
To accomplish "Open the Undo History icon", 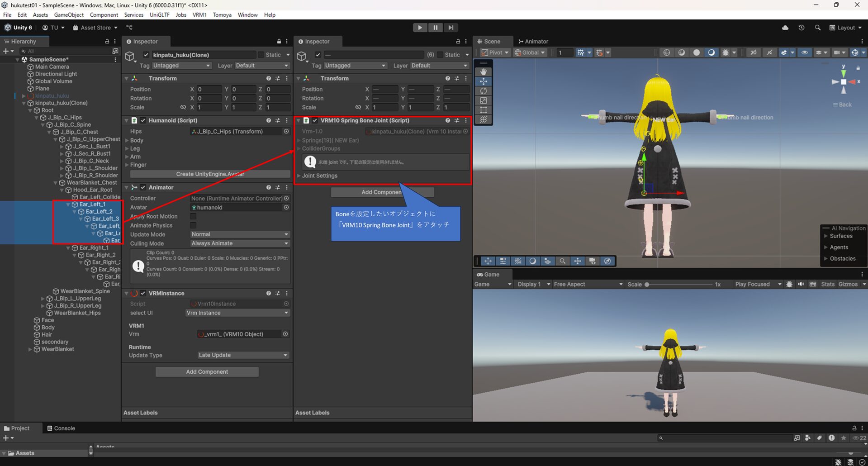I will click(x=802, y=28).
